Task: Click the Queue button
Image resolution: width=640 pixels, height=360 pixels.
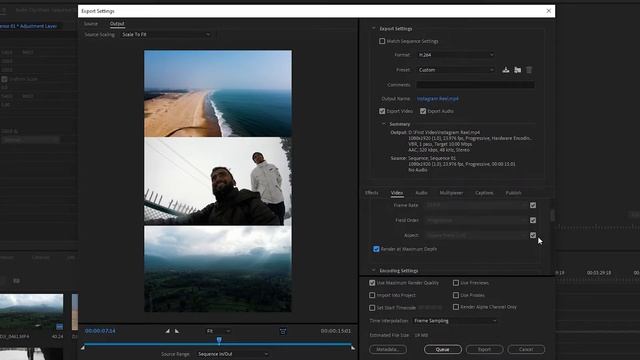Action: pos(442,349)
